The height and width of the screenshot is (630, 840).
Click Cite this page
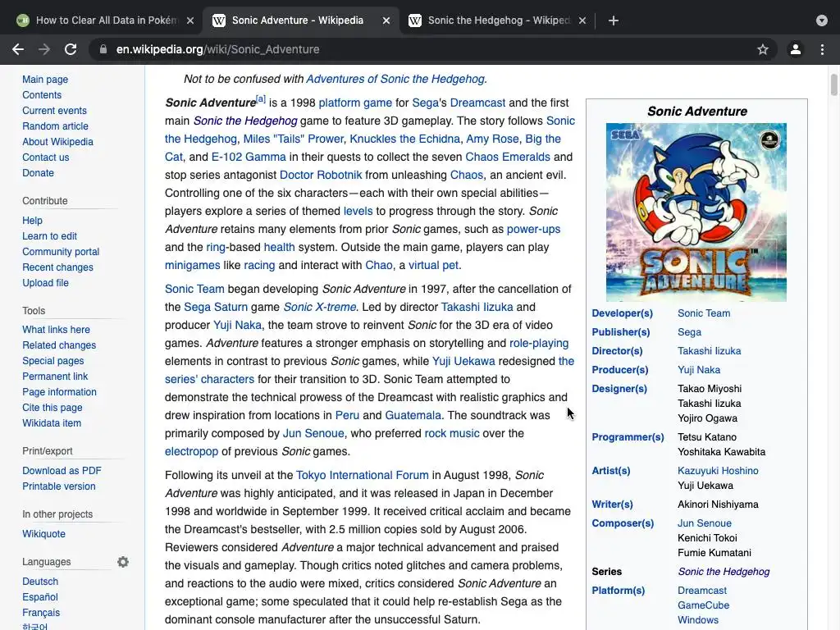(x=52, y=408)
